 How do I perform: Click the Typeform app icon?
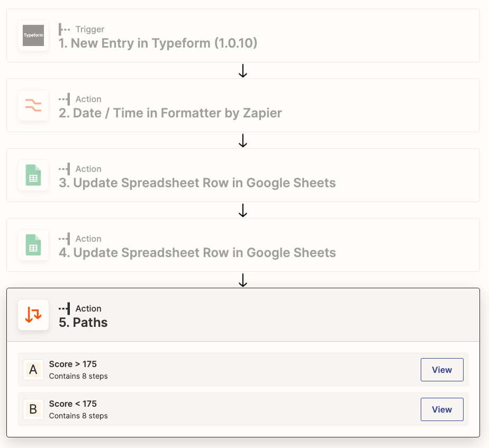(33, 35)
